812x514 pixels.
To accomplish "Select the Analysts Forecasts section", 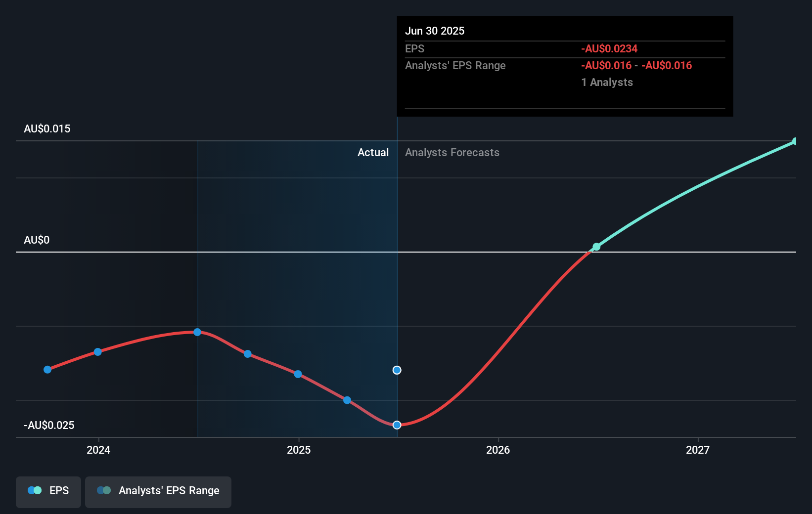I will click(451, 152).
